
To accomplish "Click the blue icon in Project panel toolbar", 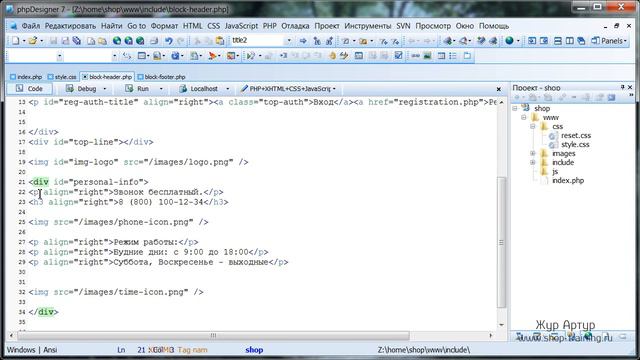I will pyautogui.click(x=611, y=98).
